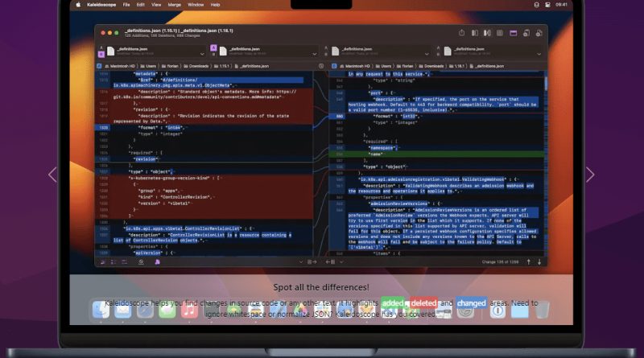Open the Merge menu
The image size is (644, 358).
click(174, 5)
